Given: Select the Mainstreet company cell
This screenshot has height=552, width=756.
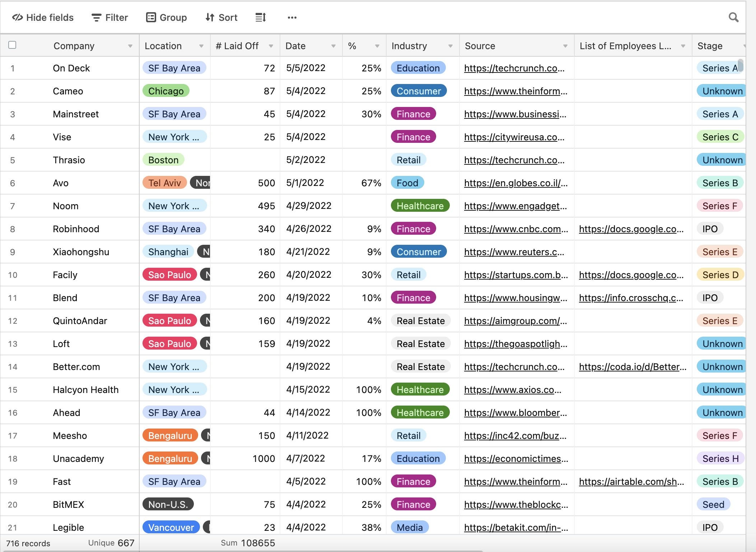Looking at the screenshot, I should (76, 114).
